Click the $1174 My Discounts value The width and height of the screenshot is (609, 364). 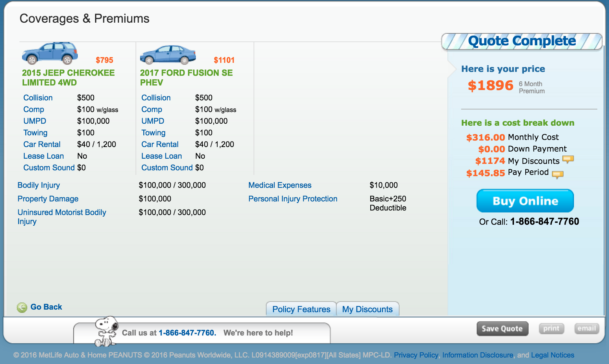click(x=490, y=161)
